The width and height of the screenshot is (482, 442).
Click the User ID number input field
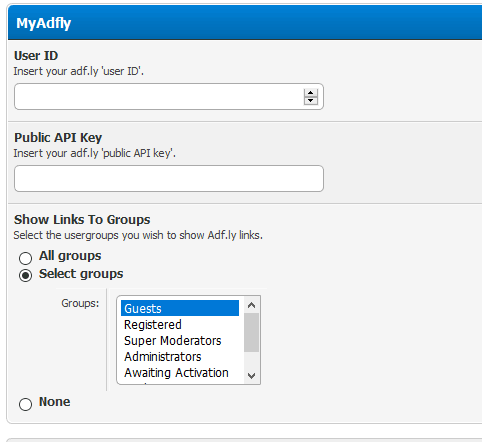pyautogui.click(x=169, y=97)
